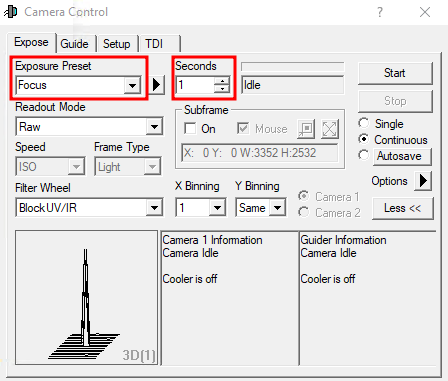Click the Seconds input field
This screenshot has width=448, height=381.
195,85
